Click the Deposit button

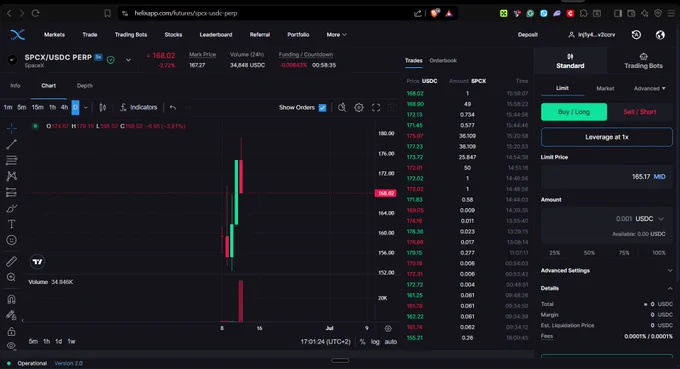[x=527, y=35]
